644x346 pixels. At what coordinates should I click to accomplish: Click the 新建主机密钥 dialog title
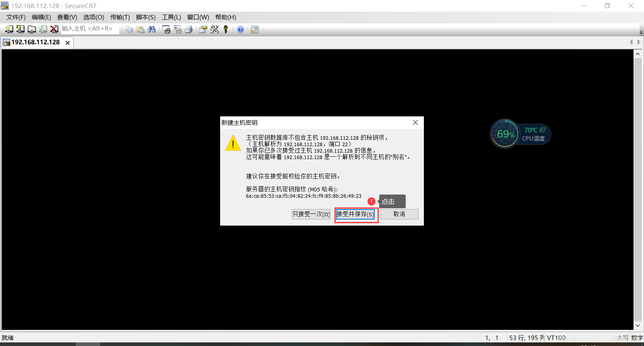click(239, 122)
